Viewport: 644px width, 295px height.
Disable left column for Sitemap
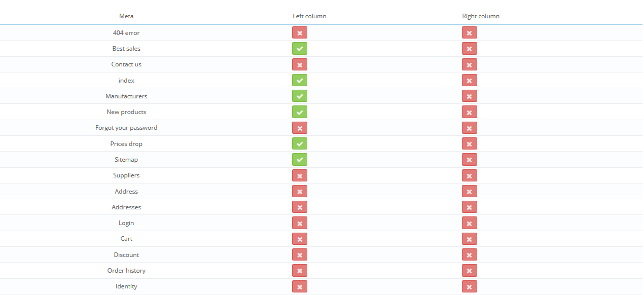coord(300,160)
